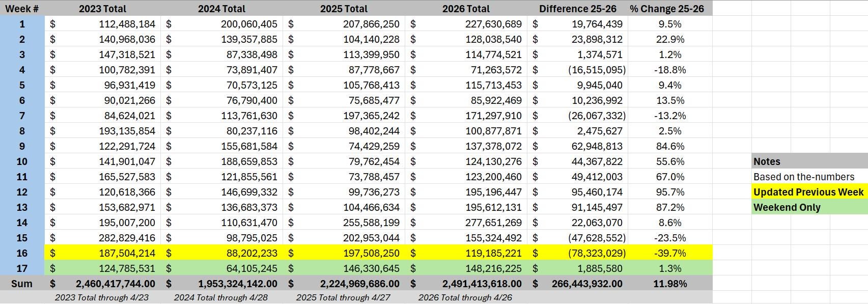868x304 pixels.
Task: Select the difference cell (47,628,552)
Action: coord(597,238)
